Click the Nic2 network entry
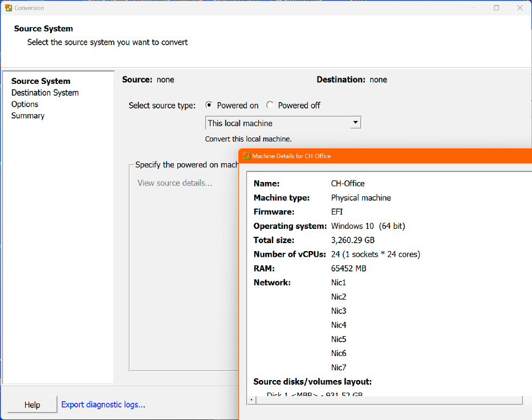 [x=339, y=297]
